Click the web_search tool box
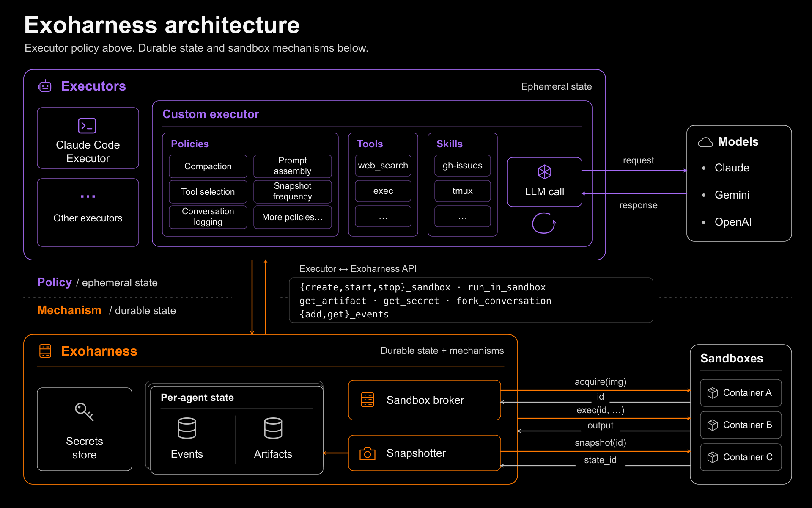Screen dimensions: 812x508 [x=383, y=166]
